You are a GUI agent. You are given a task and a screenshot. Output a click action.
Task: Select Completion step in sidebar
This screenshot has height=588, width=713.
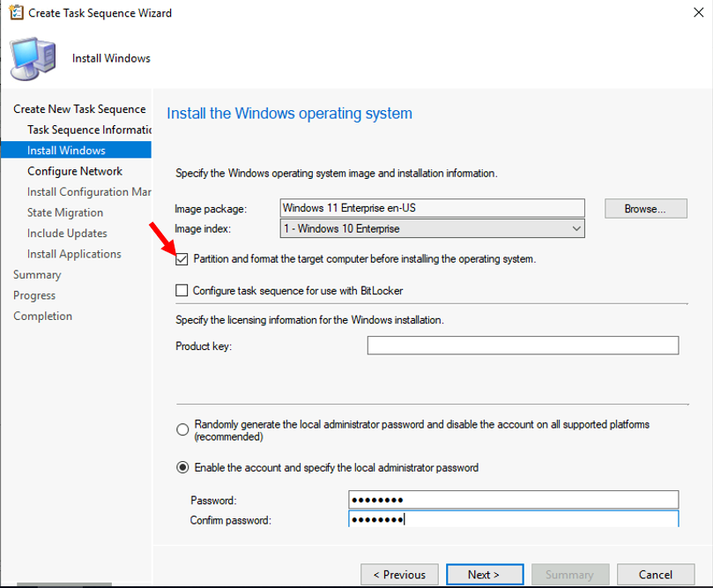tap(42, 316)
